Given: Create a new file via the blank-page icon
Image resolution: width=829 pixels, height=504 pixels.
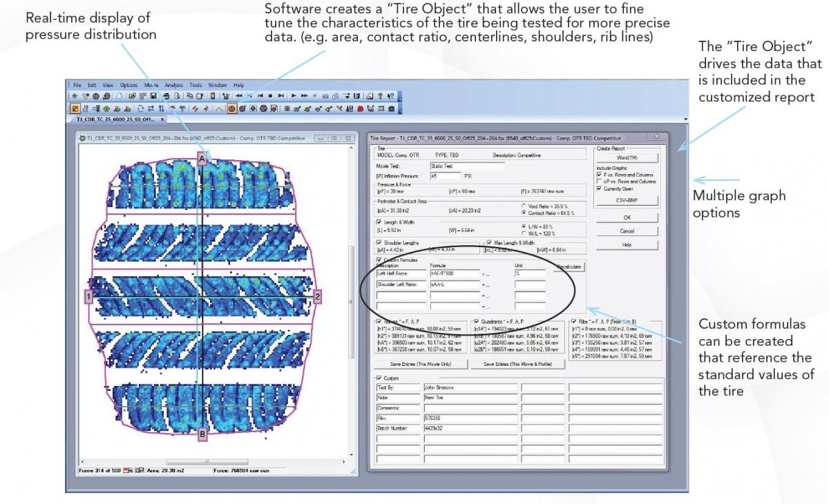Looking at the screenshot, I should coord(118,95).
